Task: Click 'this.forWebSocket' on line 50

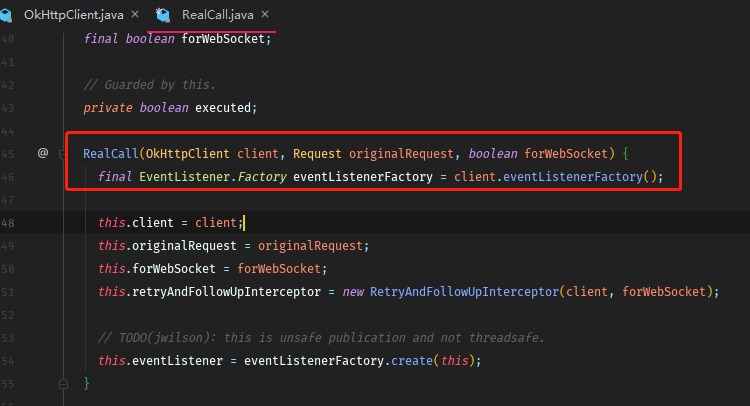Action: (x=157, y=269)
